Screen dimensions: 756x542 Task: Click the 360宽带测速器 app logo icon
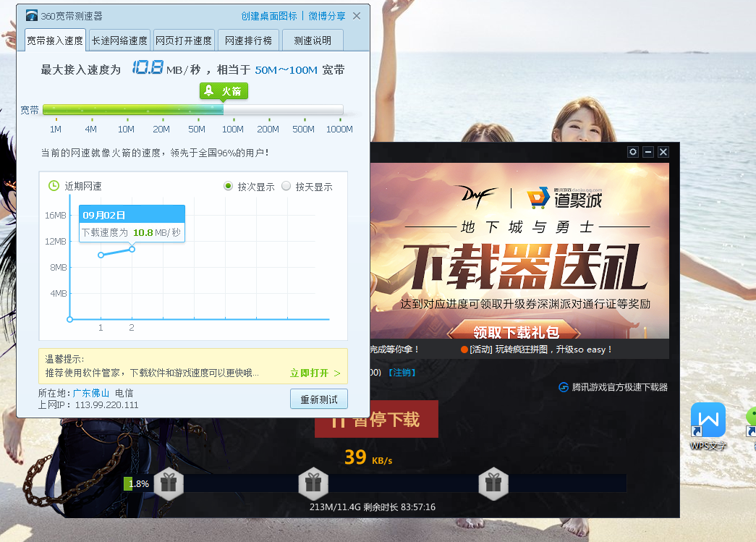[32, 16]
